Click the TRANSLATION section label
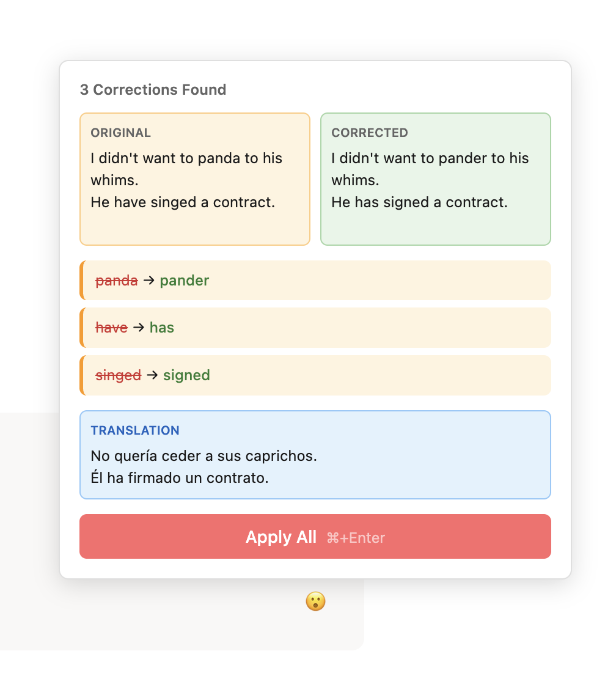This screenshot has height=681, width=616. click(x=135, y=430)
